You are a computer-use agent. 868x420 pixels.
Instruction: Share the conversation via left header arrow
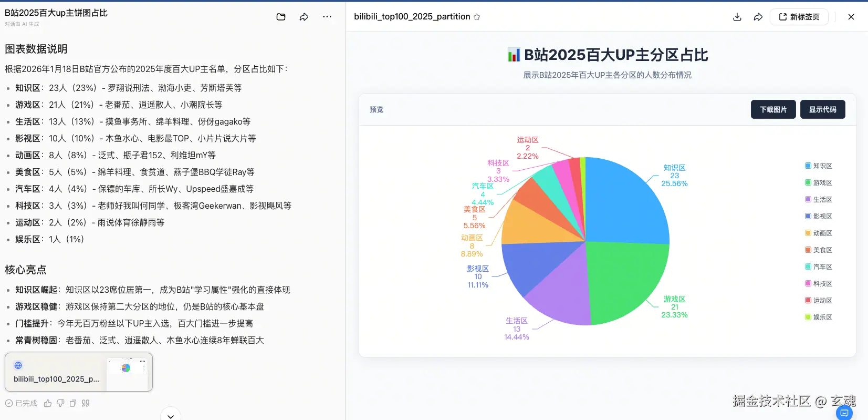pyautogui.click(x=304, y=17)
